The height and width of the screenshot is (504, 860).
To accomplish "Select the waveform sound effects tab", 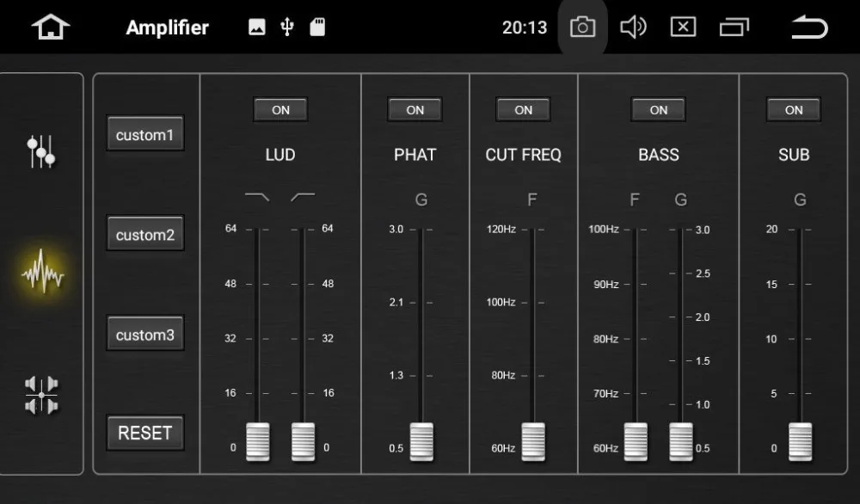I will pyautogui.click(x=42, y=272).
